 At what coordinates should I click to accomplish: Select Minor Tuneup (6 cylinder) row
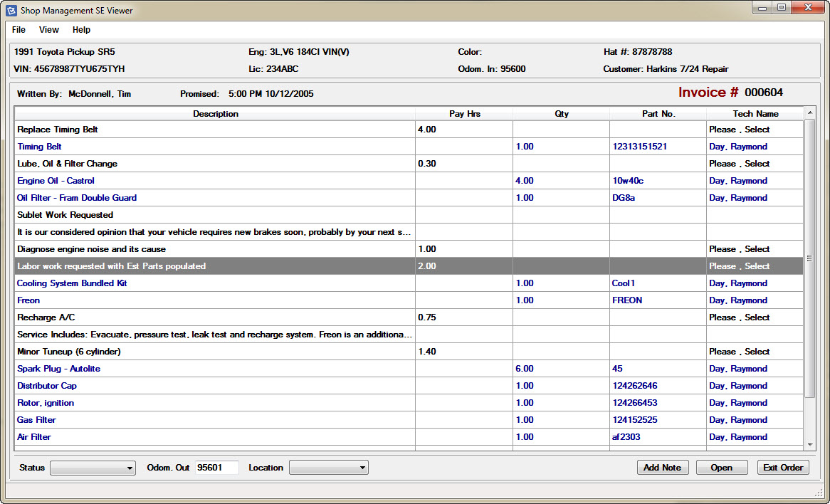coord(409,352)
